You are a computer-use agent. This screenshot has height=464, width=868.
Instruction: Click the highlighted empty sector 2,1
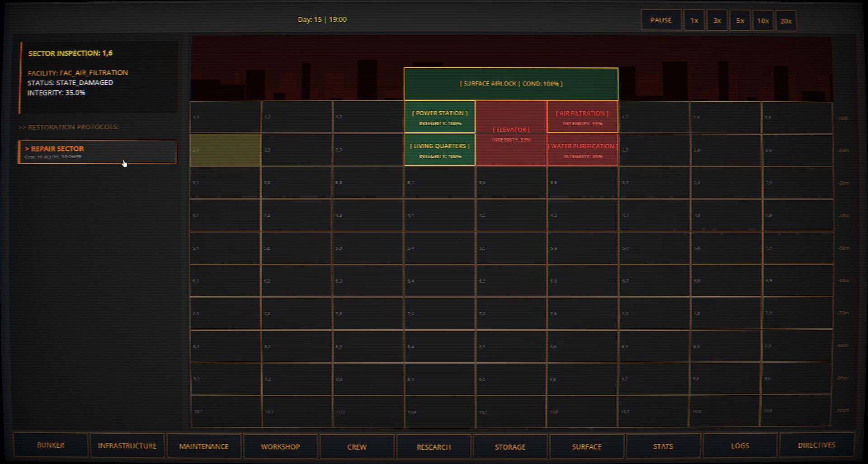pyautogui.click(x=225, y=150)
